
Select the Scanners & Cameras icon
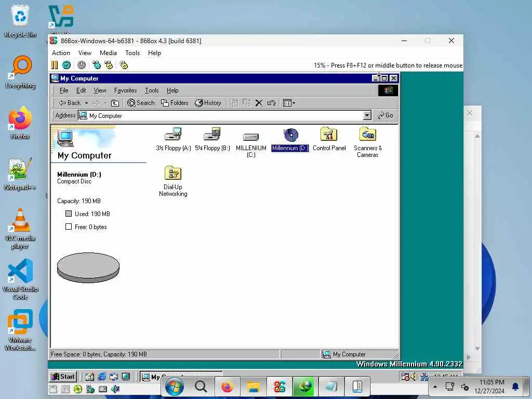click(368, 142)
